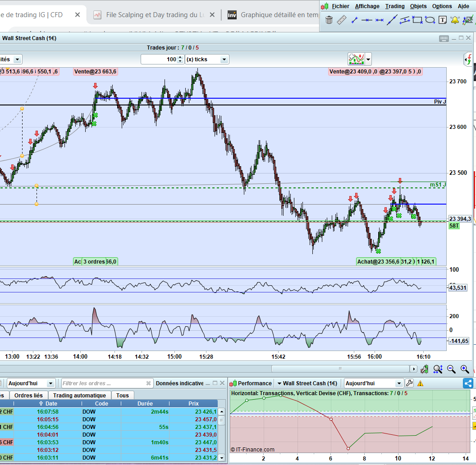The height and width of the screenshot is (465, 476).
Task: Switch to Trading automatique tab
Action: coord(79,395)
